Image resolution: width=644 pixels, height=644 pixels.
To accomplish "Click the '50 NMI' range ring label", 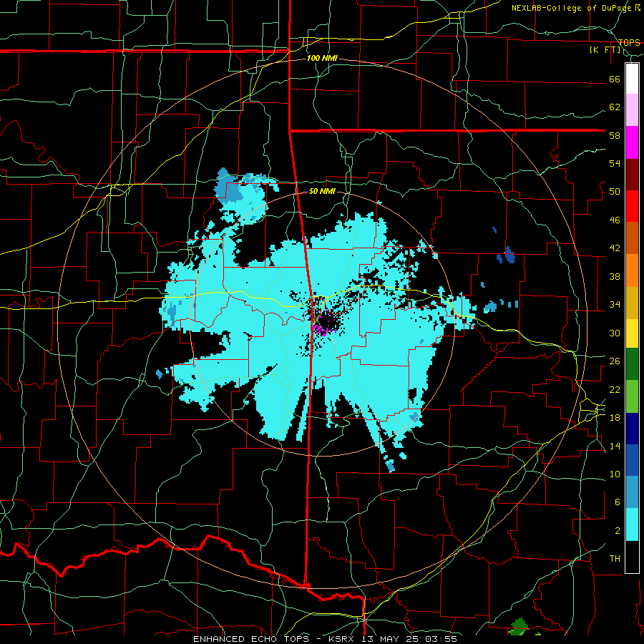I will point(322,191).
